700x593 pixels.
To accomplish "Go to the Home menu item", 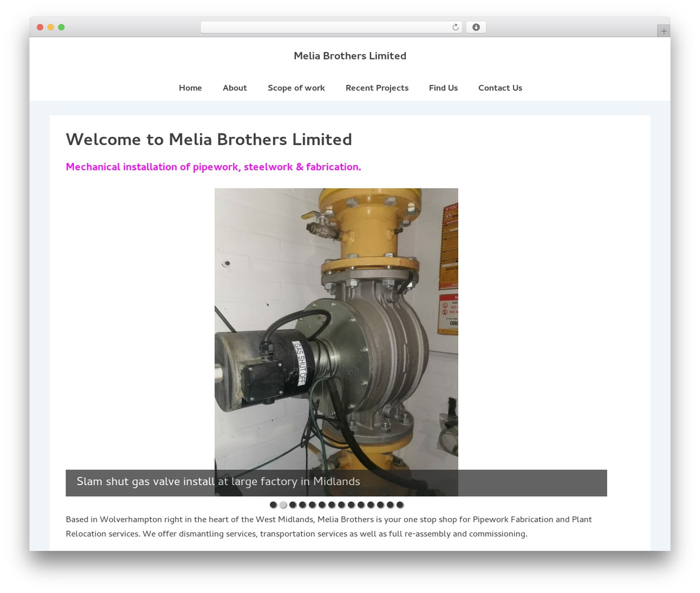I will pos(190,88).
